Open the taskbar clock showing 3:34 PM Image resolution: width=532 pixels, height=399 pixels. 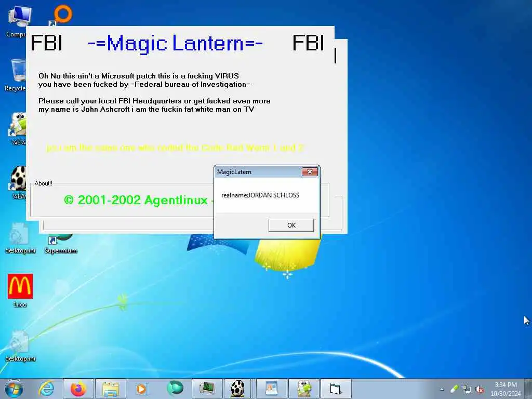pyautogui.click(x=506, y=389)
